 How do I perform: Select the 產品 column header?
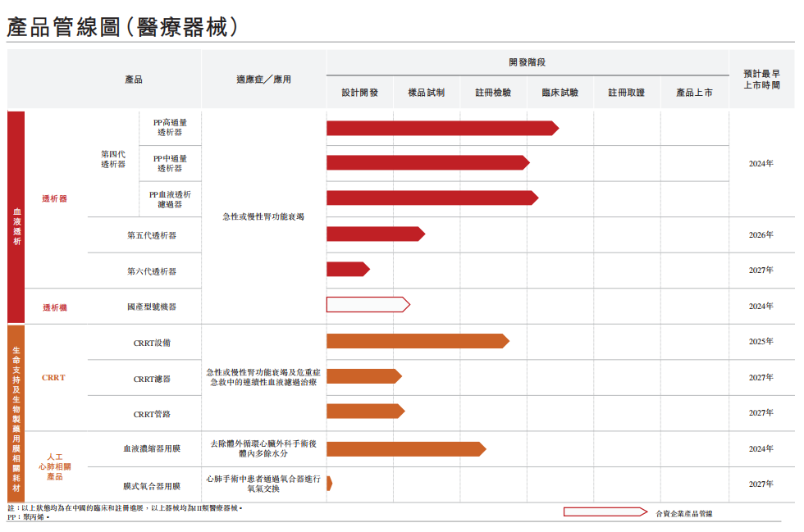(x=134, y=80)
